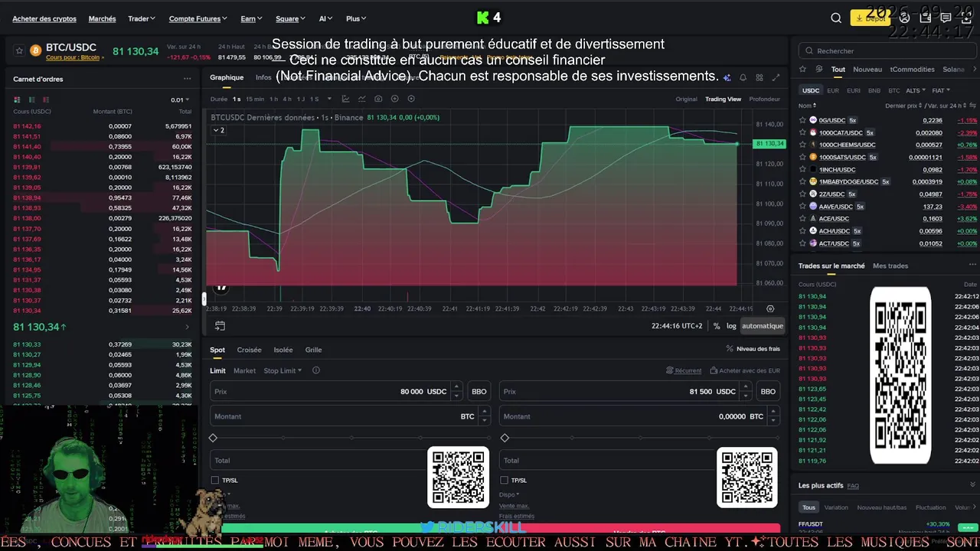
Task: Enable TP/SL on the sell order form
Action: point(504,480)
